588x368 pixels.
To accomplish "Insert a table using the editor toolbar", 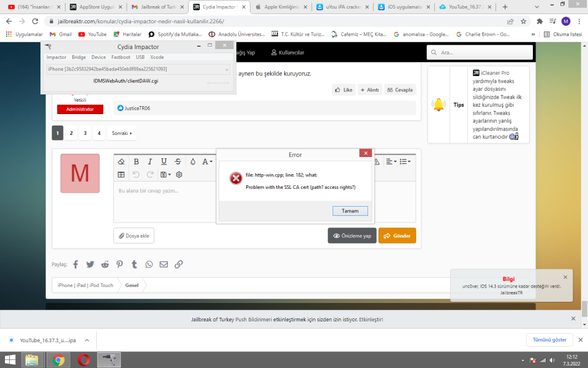I will [x=121, y=175].
